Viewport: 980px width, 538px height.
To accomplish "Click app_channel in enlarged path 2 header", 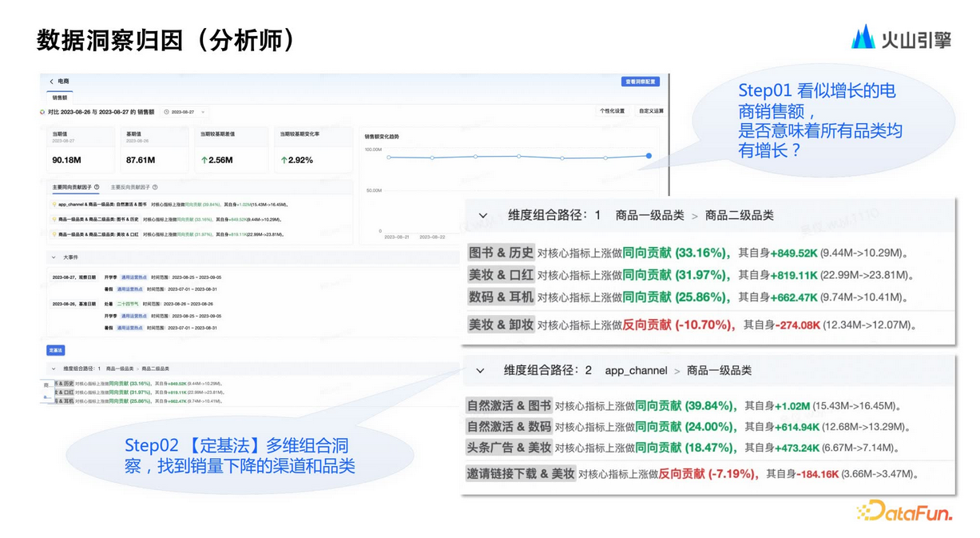I will 636,371.
